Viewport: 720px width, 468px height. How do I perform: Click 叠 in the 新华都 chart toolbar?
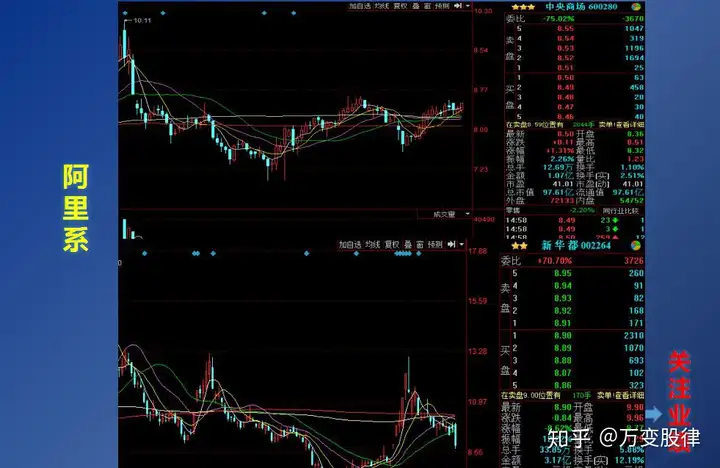point(408,245)
